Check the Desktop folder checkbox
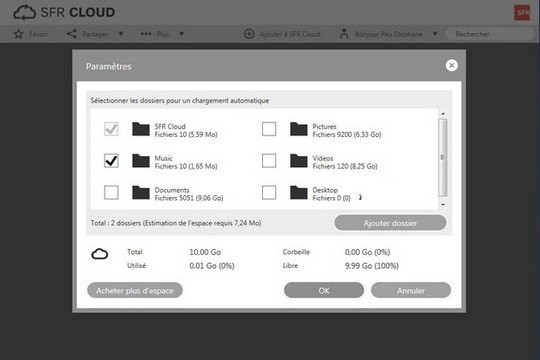 269,193
